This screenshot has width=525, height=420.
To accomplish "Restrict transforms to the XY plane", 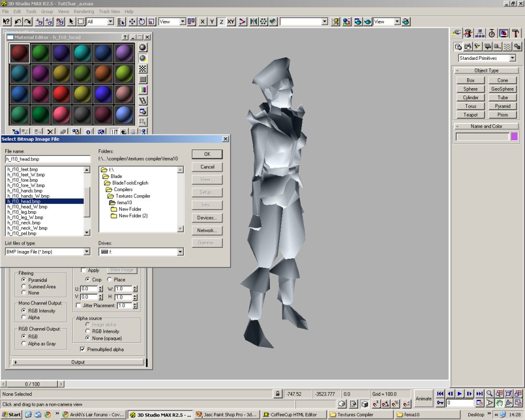I will coord(231,22).
